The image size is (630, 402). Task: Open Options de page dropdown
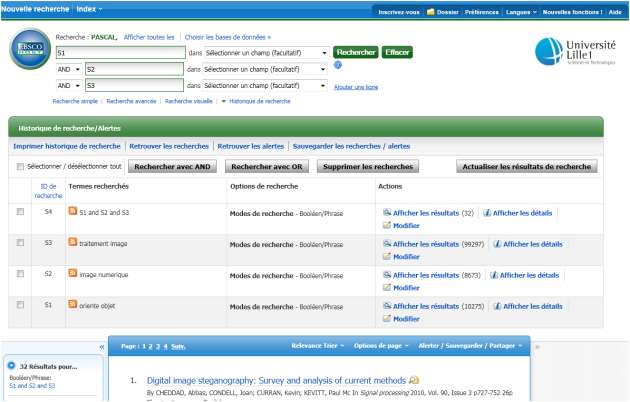[x=381, y=345]
